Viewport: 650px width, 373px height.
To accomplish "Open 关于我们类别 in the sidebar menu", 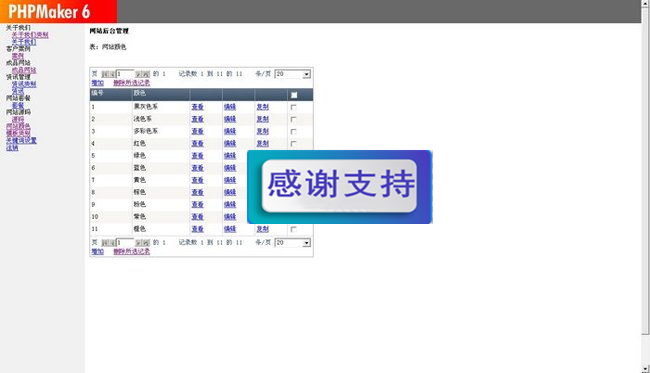I will click(30, 35).
